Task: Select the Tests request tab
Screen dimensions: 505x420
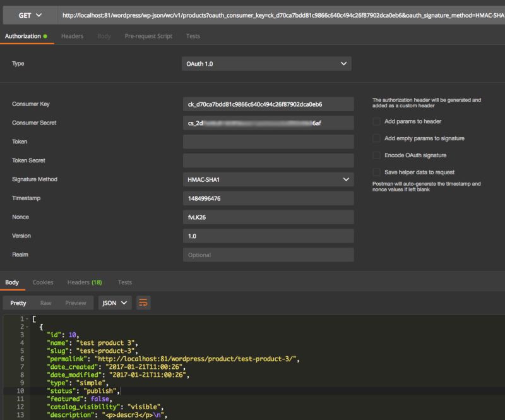Action: [x=193, y=36]
